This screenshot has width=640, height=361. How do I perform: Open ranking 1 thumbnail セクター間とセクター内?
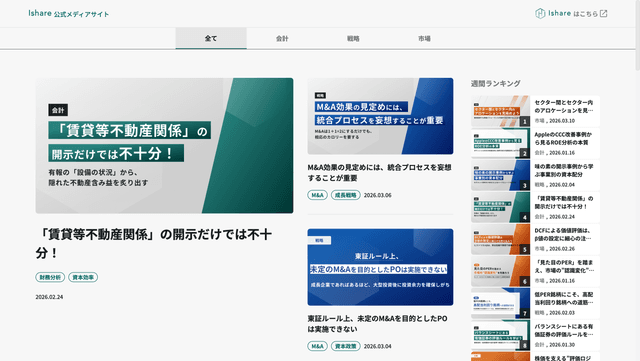pyautogui.click(x=500, y=111)
